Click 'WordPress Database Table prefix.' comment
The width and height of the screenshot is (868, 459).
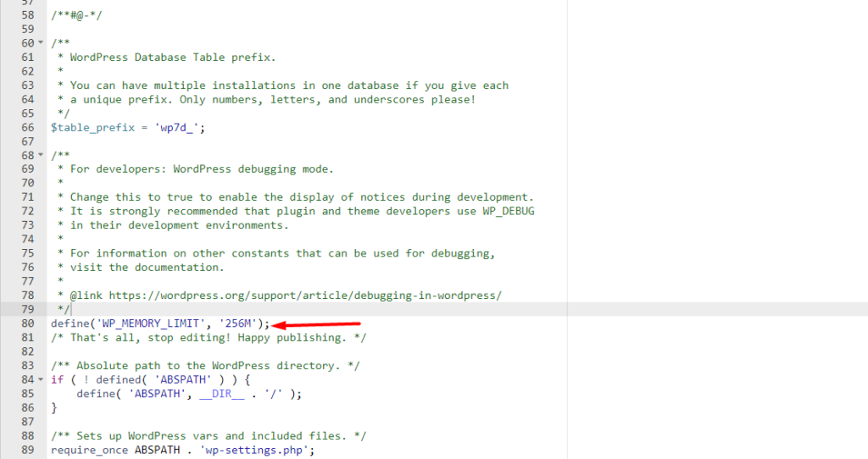[x=173, y=58]
